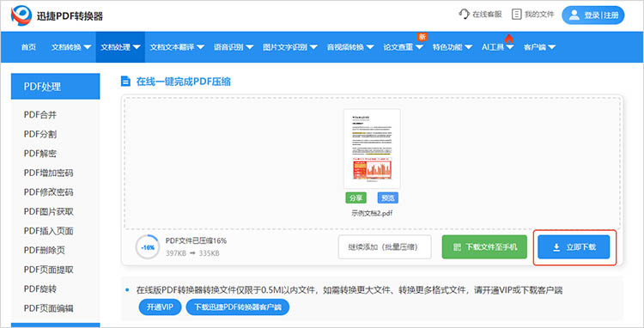Click the 登录|注册 button
The height and width of the screenshot is (328, 644).
coord(593,15)
